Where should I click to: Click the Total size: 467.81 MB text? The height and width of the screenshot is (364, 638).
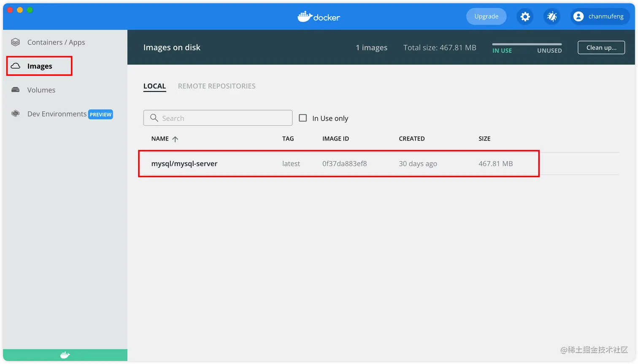pyautogui.click(x=440, y=48)
